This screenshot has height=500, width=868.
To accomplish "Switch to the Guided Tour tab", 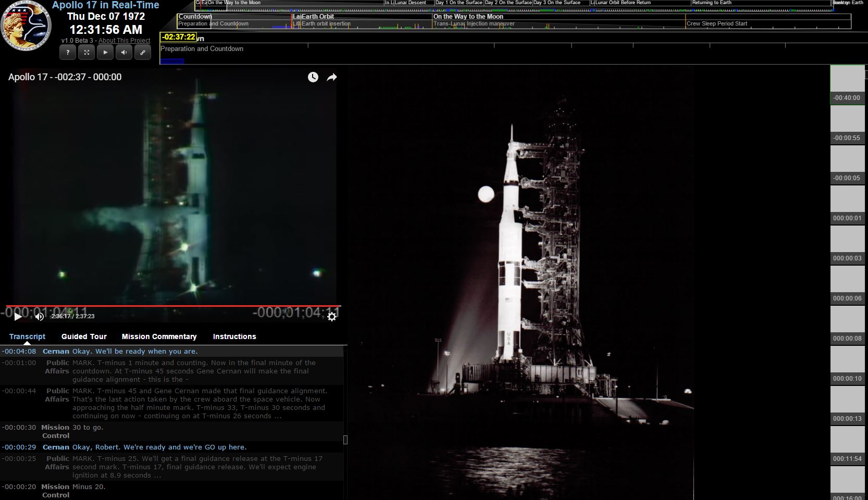I will click(x=84, y=336).
